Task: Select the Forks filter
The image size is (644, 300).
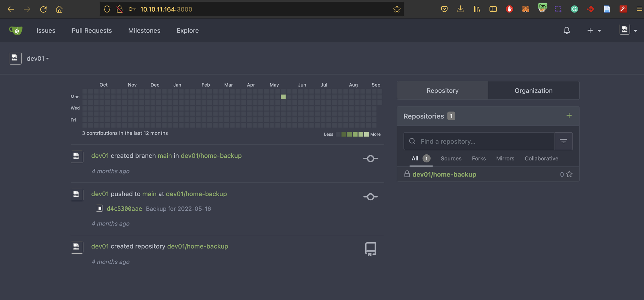Action: tap(479, 158)
